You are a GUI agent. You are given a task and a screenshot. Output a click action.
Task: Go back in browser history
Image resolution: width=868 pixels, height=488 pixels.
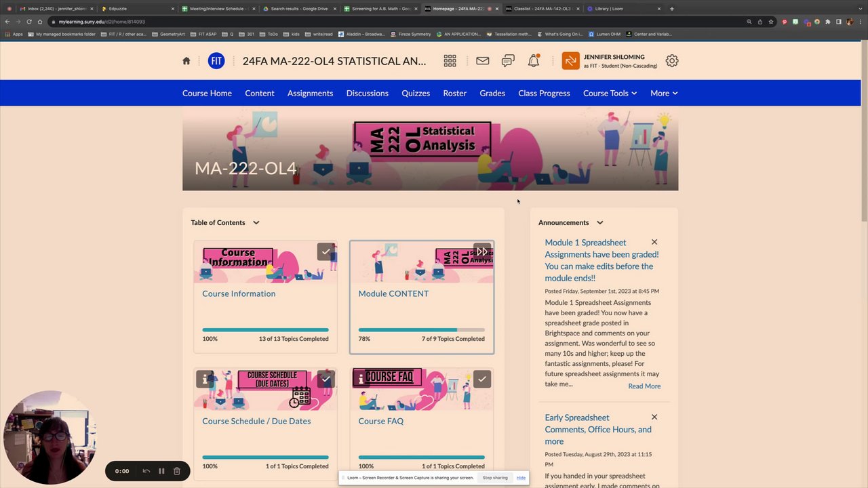point(7,22)
